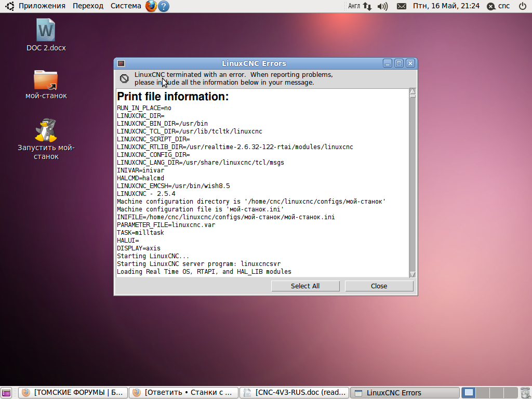
Task: Minimize the LinuxCNC Errors window
Action: click(388, 63)
